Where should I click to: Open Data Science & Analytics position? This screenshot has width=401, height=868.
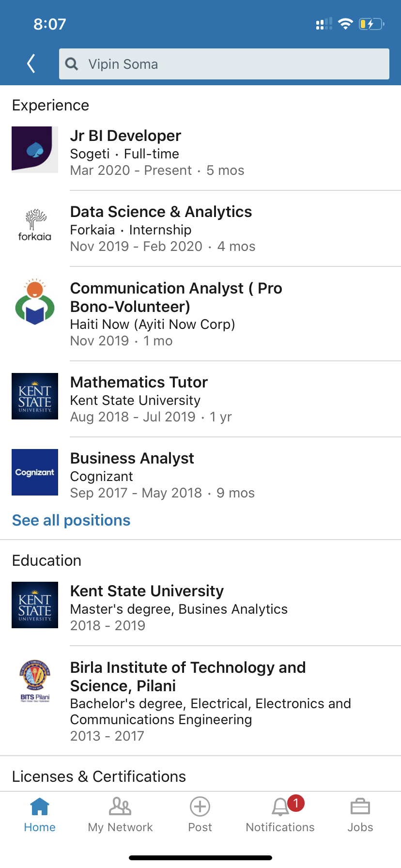pyautogui.click(x=161, y=212)
